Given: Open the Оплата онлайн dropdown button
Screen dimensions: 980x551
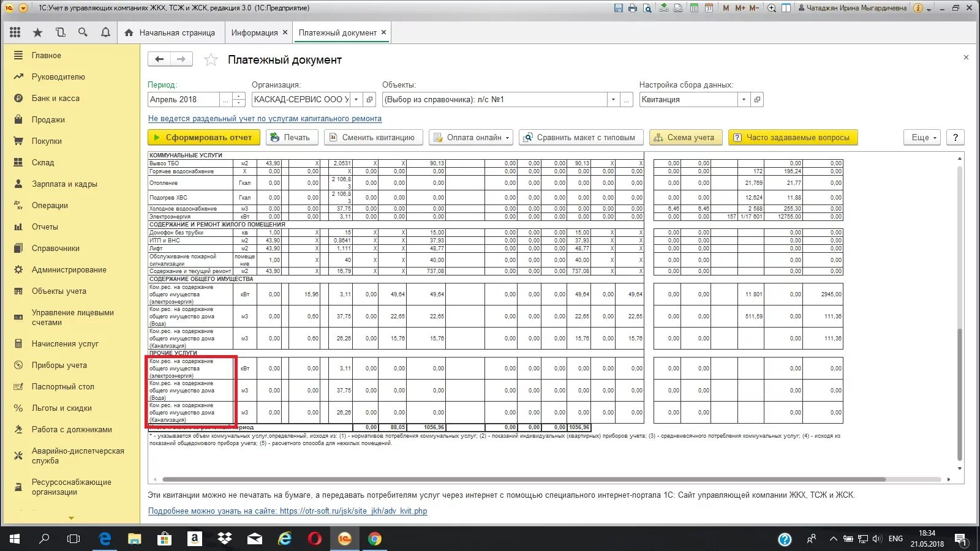Looking at the screenshot, I should 471,137.
